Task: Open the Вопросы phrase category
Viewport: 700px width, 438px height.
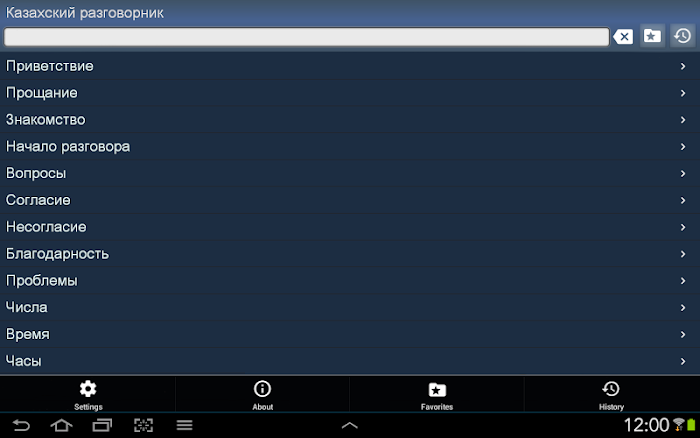Action: click(350, 173)
